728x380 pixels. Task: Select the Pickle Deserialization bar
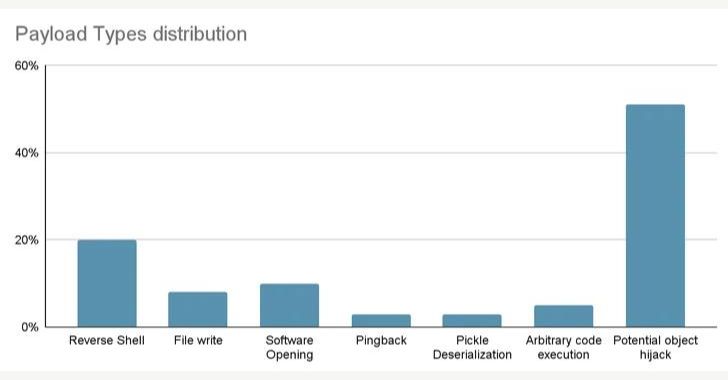[472, 321]
